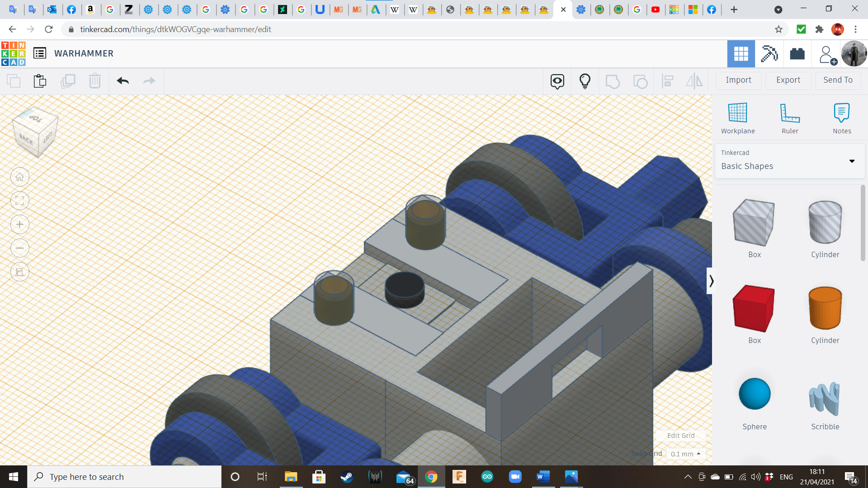Zoom in with the plus icon

(x=20, y=225)
